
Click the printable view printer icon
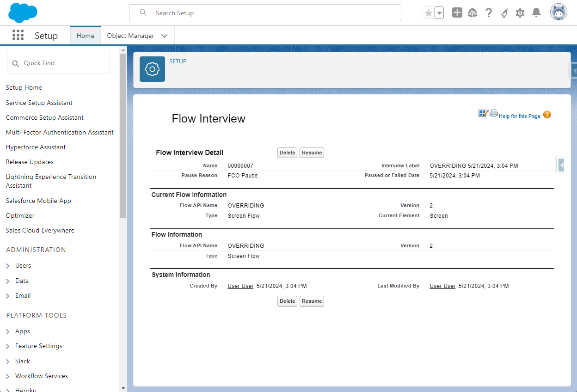pyautogui.click(x=494, y=113)
